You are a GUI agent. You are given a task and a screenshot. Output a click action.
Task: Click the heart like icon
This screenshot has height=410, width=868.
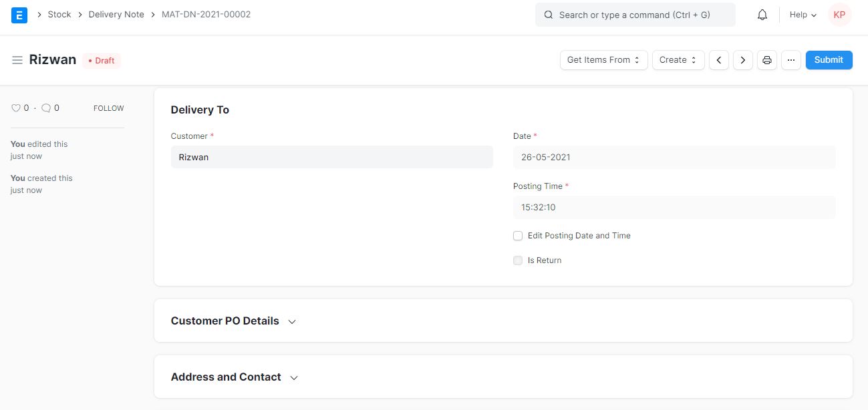(x=16, y=108)
